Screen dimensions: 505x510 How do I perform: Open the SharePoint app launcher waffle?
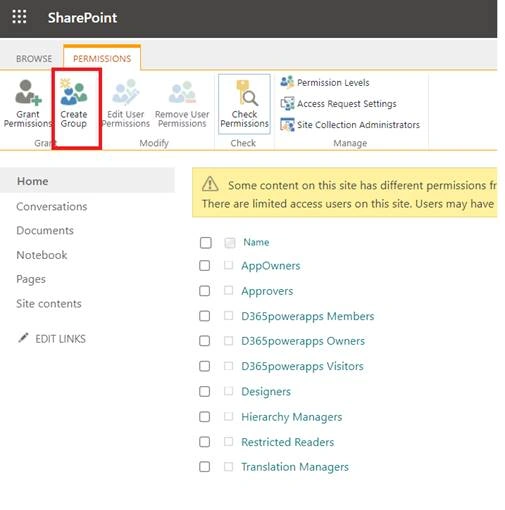[x=19, y=17]
